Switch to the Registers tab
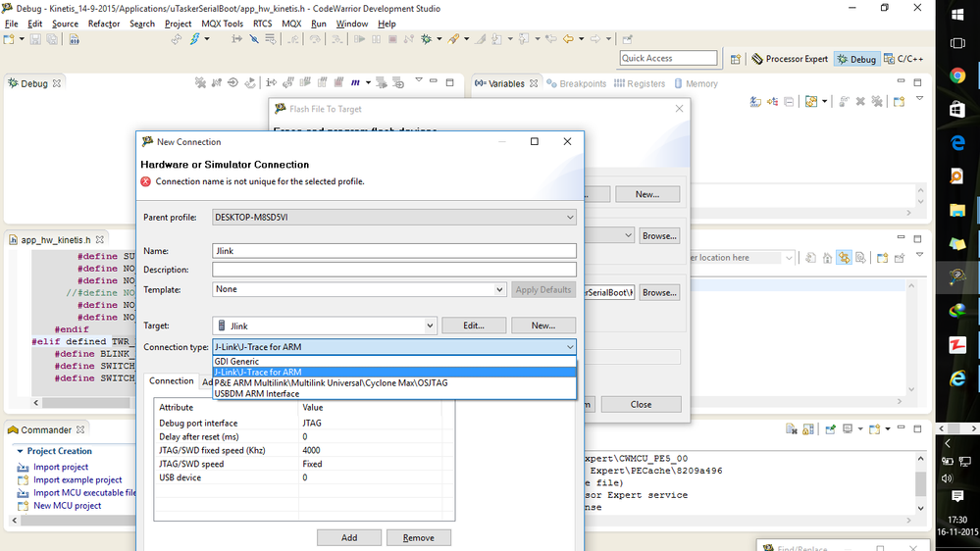 [640, 83]
